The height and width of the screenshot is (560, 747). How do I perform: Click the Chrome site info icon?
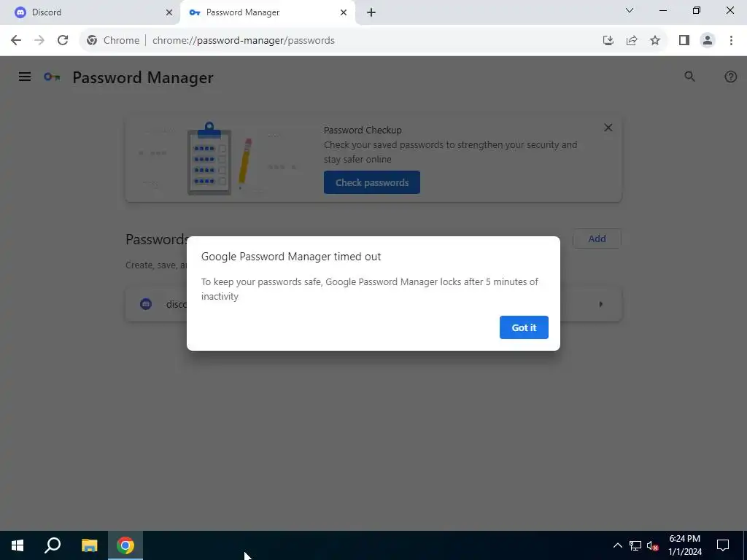pyautogui.click(x=92, y=41)
